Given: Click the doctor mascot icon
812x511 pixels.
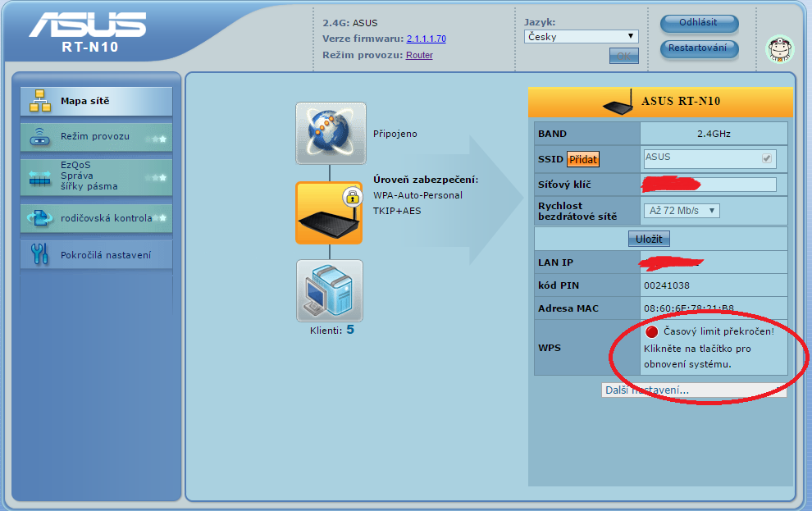Looking at the screenshot, I should [780, 50].
